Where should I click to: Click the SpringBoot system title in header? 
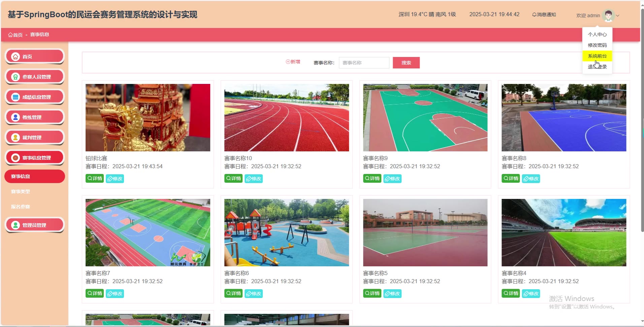[102, 14]
